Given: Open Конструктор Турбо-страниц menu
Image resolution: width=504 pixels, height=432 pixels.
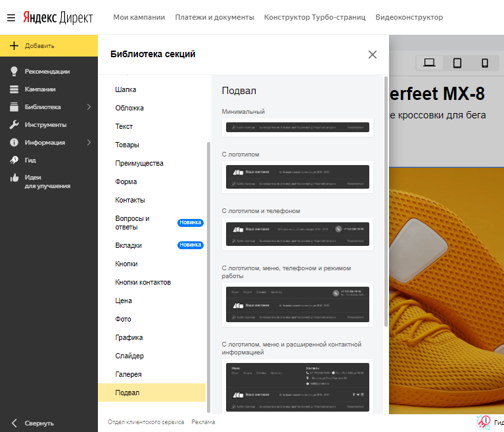Looking at the screenshot, I should coord(315,17).
